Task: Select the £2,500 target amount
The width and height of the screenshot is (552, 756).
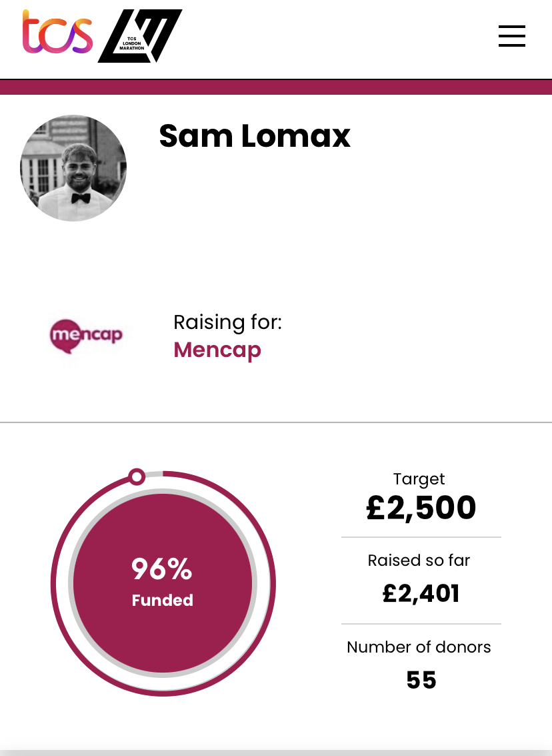Action: [421, 508]
